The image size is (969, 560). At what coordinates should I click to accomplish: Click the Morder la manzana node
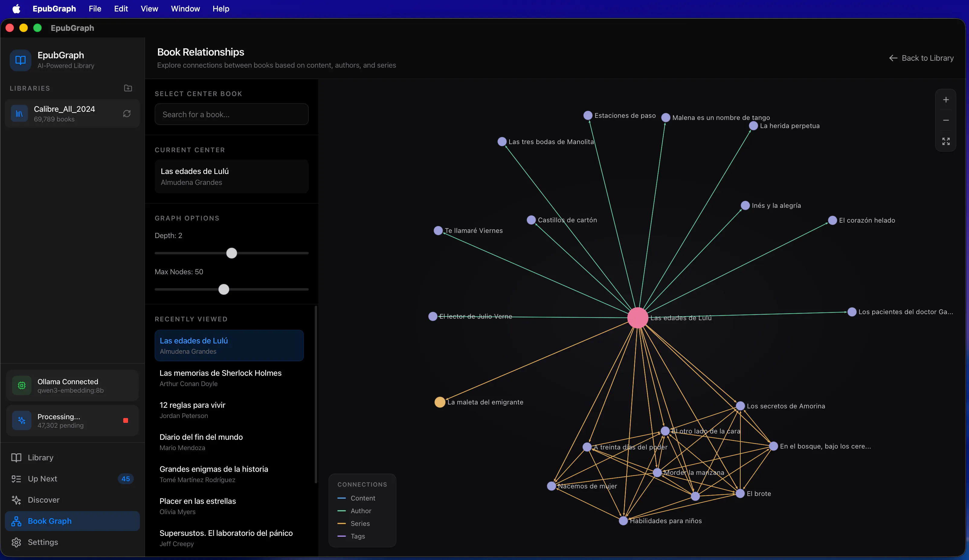(657, 473)
